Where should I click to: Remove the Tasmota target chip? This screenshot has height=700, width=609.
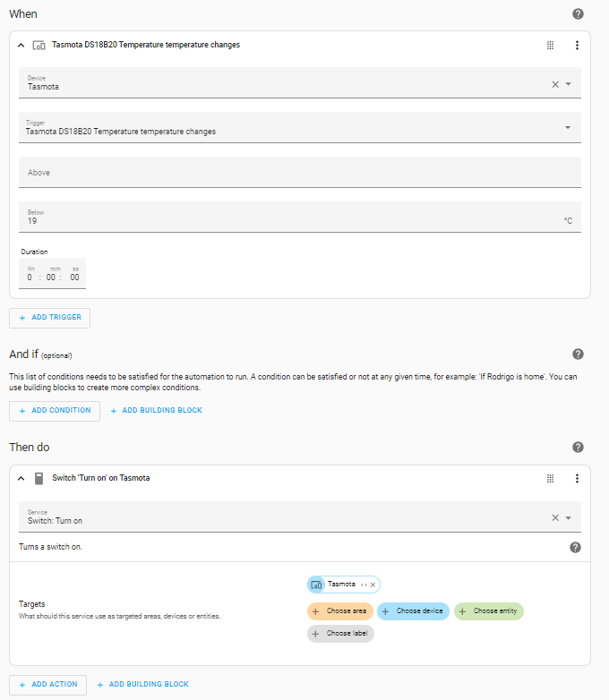(373, 585)
